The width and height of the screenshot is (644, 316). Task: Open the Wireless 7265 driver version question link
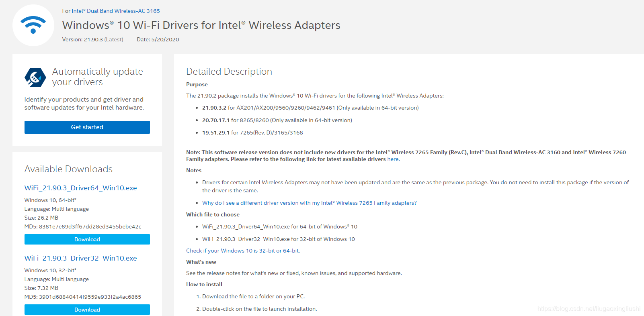pyautogui.click(x=310, y=203)
